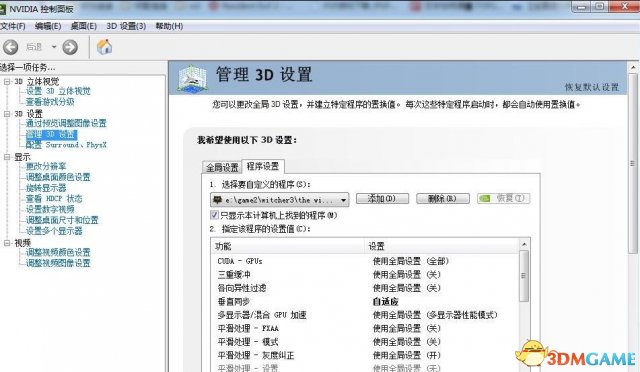Select the 平滑处理 - FXAA row
Viewport: 640px width, 372px height.
coord(365,328)
